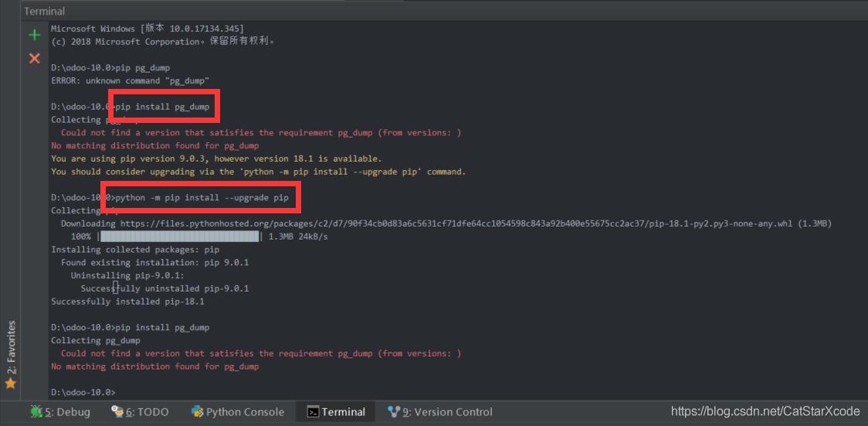Click the Debug bug icon
Image resolution: width=868 pixels, height=426 pixels.
tap(36, 411)
